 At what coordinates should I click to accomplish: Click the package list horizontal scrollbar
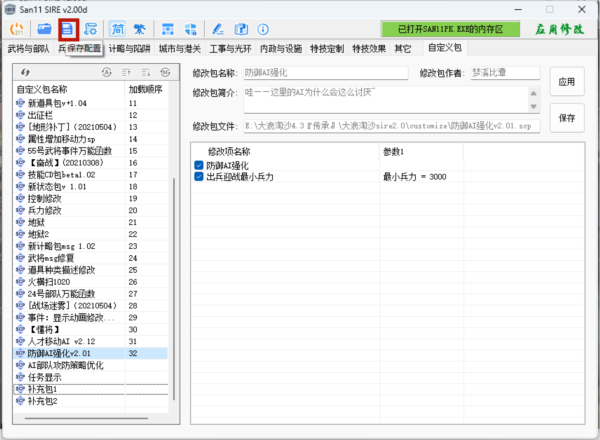click(86, 418)
